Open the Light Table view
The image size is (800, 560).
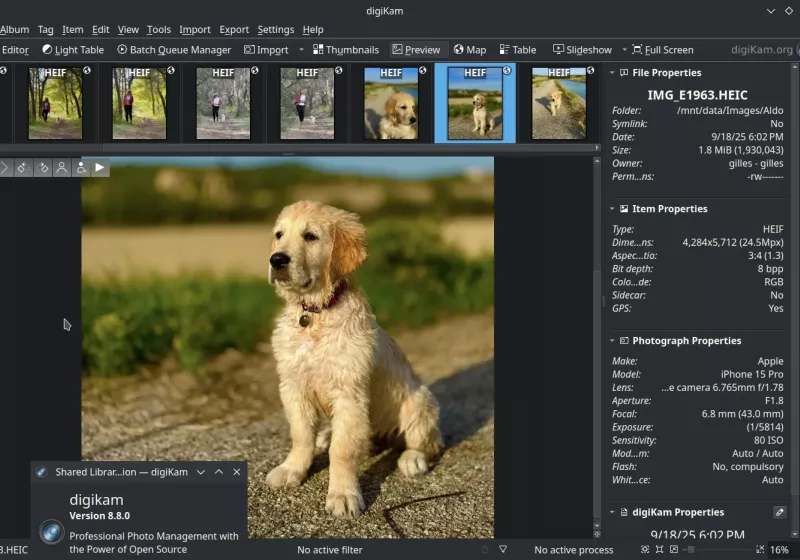click(73, 50)
